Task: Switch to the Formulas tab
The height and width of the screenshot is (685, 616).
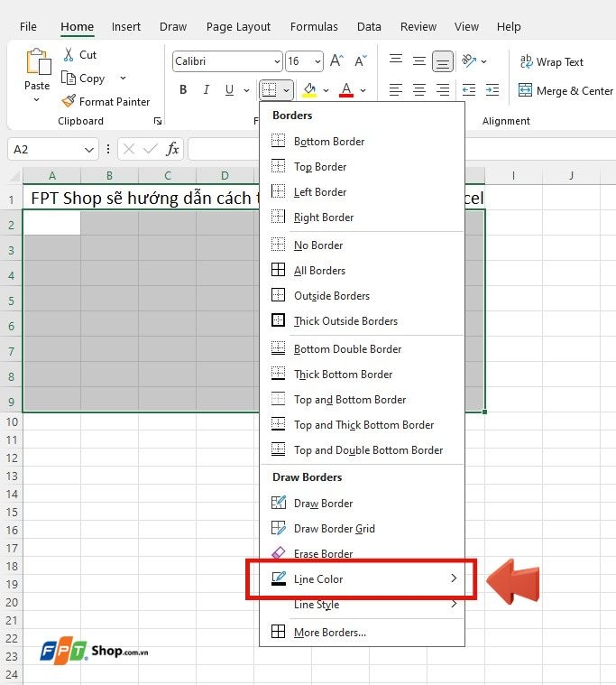Action: (314, 27)
